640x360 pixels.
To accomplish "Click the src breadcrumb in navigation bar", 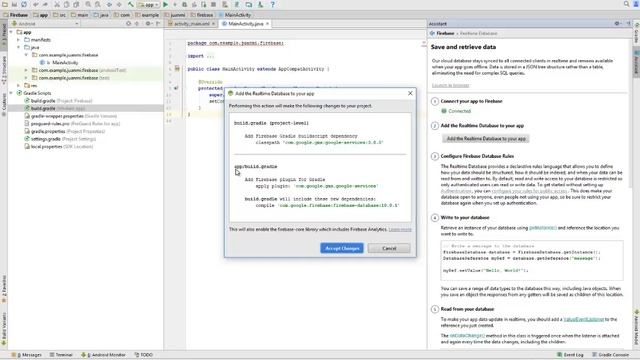I will point(60,15).
